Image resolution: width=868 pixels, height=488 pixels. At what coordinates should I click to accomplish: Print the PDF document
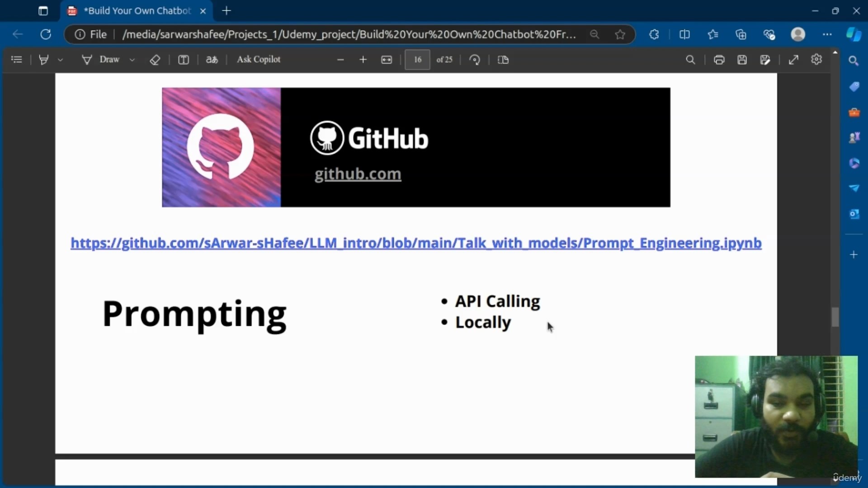click(x=719, y=60)
